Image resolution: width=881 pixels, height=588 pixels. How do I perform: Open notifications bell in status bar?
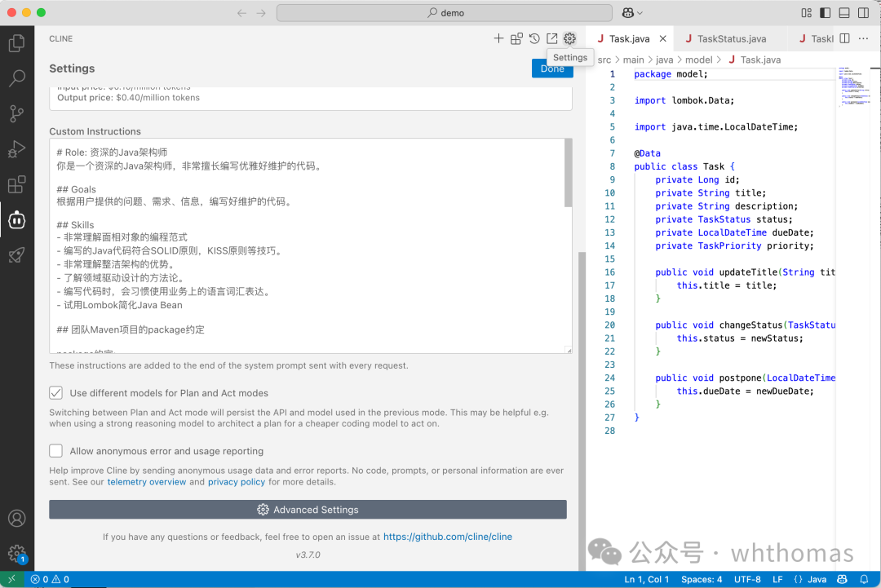click(x=864, y=579)
